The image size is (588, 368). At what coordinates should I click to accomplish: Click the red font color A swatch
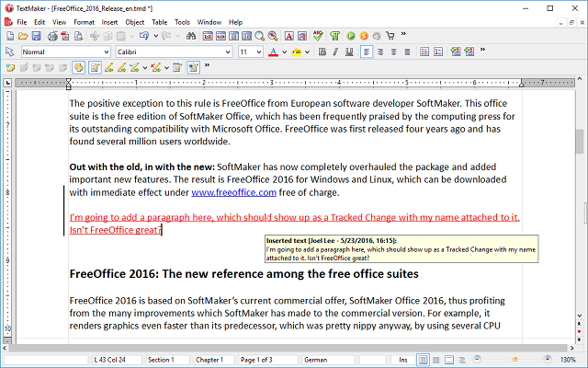click(274, 52)
